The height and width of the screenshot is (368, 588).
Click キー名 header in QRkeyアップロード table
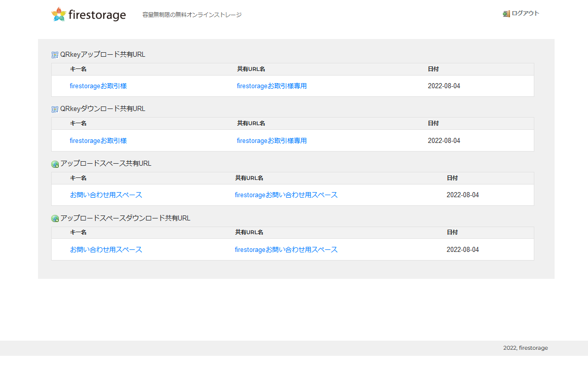(79, 69)
